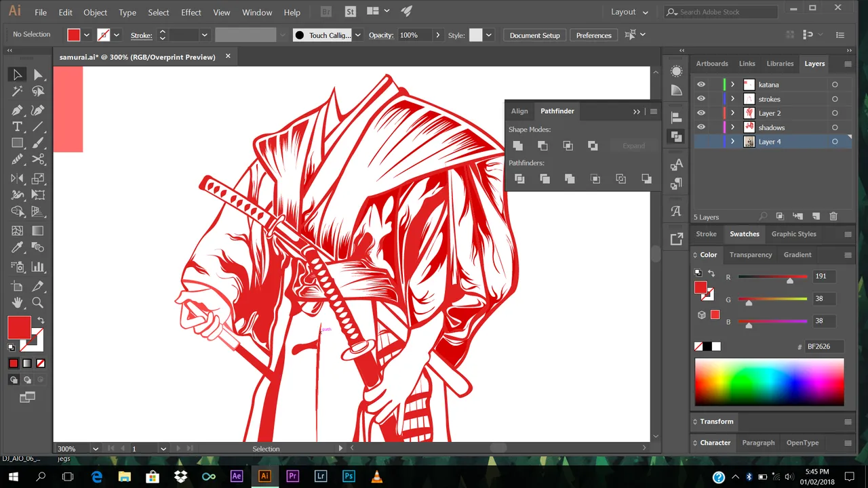This screenshot has width=868, height=488.
Task: Switch to the Artboards tab
Action: (x=712, y=64)
